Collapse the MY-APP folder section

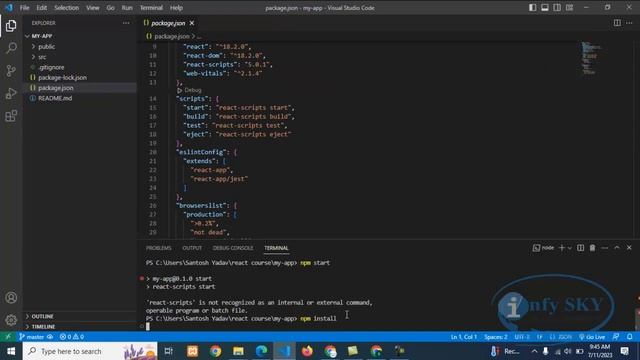tap(80, 36)
